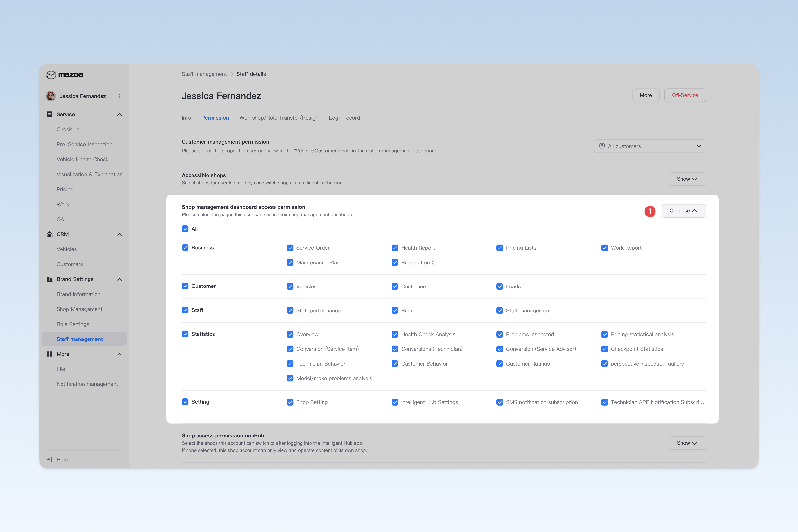Select the Permission tab
798x532 pixels.
tap(215, 118)
